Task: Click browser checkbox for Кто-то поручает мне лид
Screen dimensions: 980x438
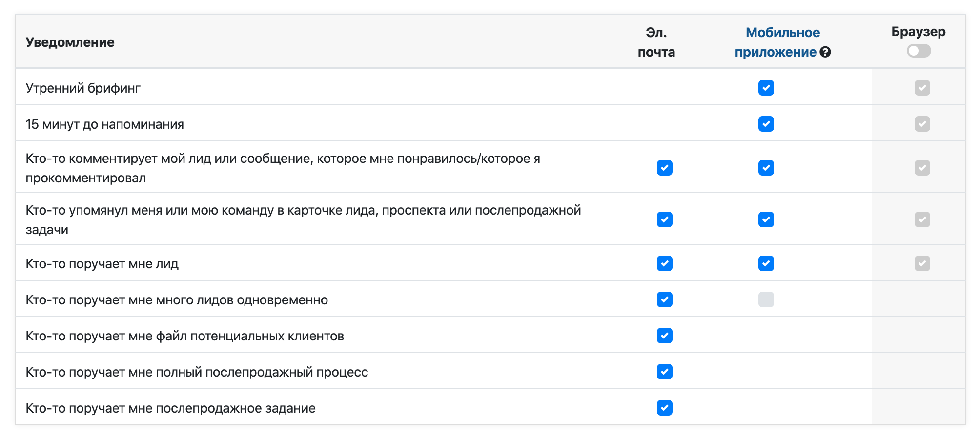Action: pyautogui.click(x=922, y=264)
